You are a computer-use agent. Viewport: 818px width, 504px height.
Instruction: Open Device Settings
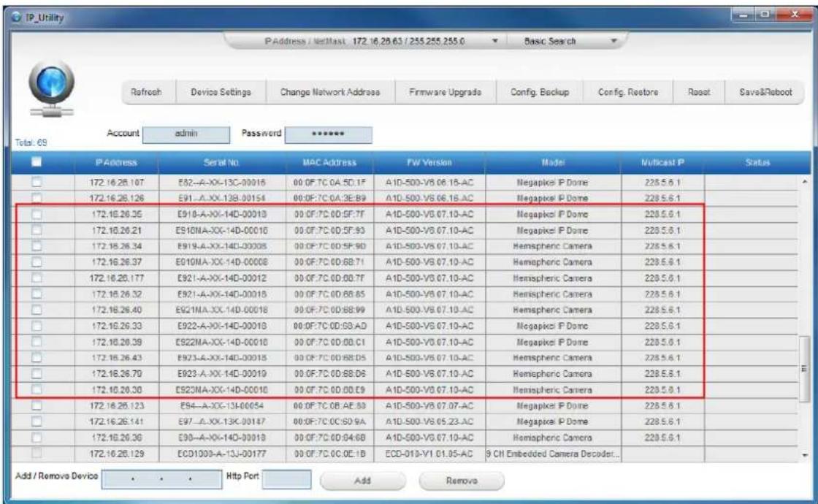pyautogui.click(x=221, y=92)
